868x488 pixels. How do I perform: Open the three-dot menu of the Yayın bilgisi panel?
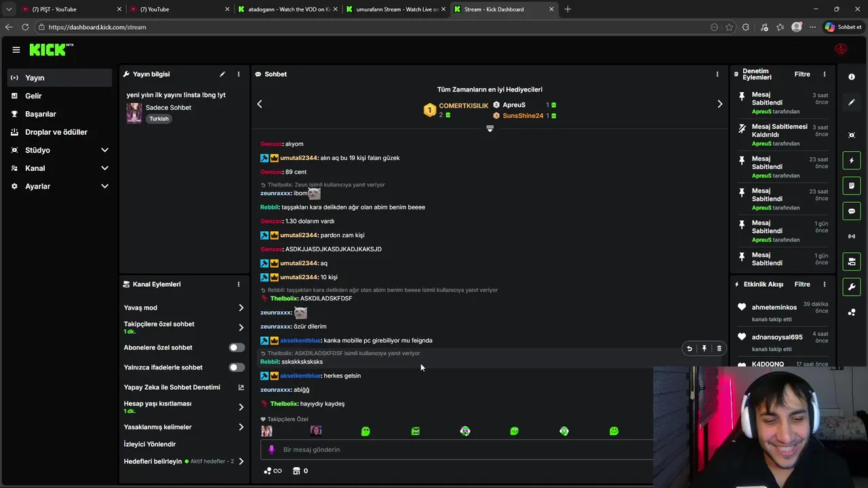click(x=238, y=74)
